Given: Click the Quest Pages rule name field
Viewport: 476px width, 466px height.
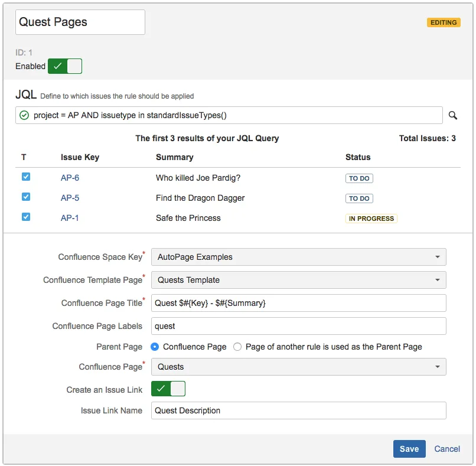Looking at the screenshot, I should 80,22.
